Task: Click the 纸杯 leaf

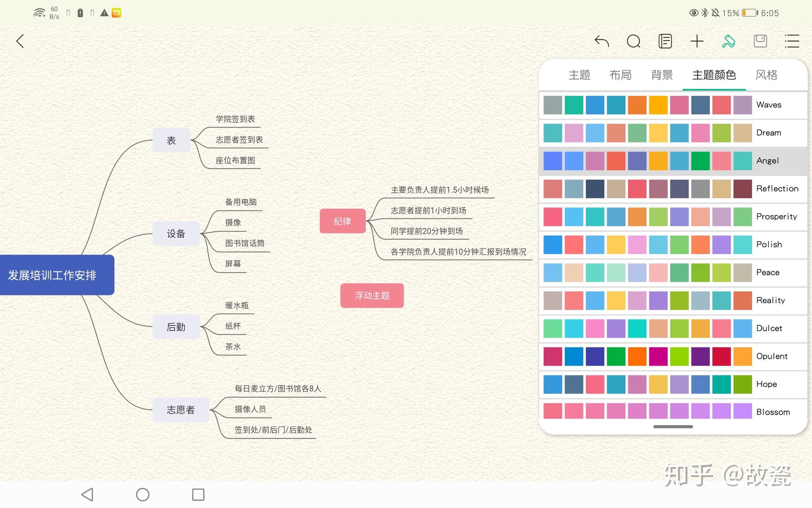Action: coord(233,326)
